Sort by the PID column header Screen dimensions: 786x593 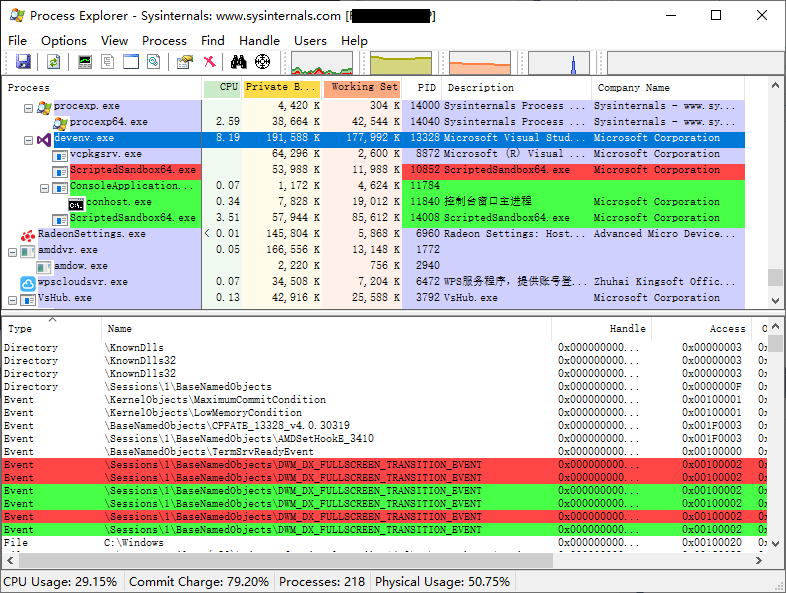pos(422,88)
